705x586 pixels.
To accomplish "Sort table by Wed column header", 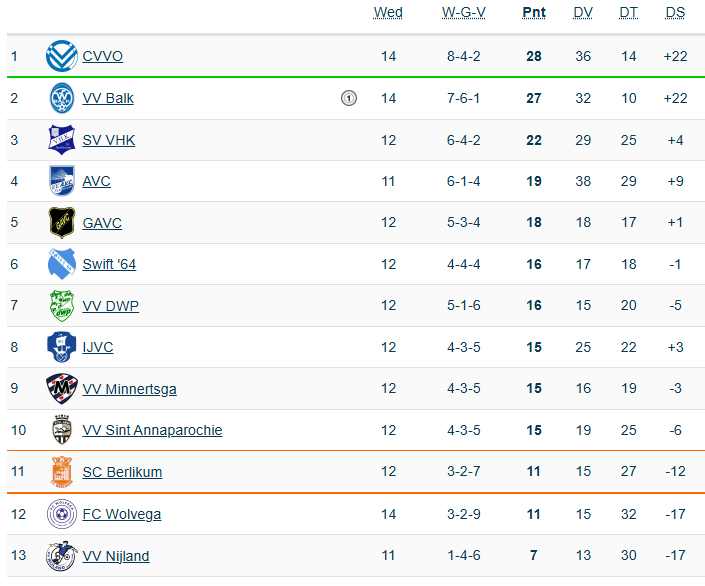I will (388, 13).
